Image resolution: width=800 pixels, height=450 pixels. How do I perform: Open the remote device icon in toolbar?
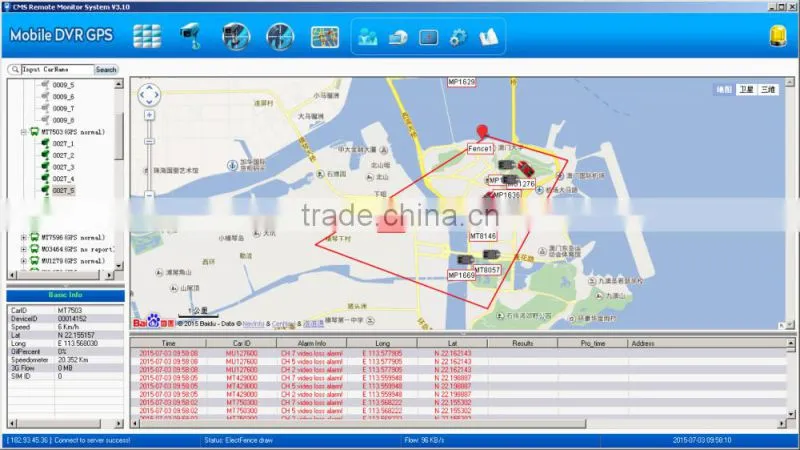[x=398, y=37]
